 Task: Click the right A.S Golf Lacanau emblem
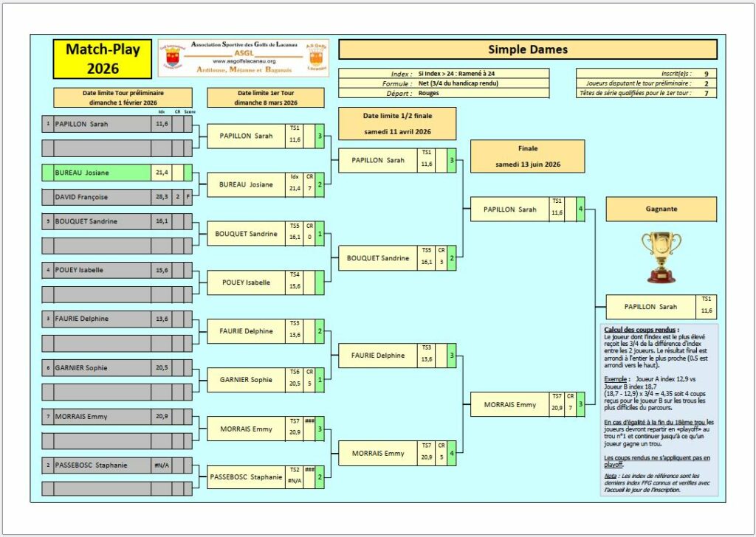[316, 57]
